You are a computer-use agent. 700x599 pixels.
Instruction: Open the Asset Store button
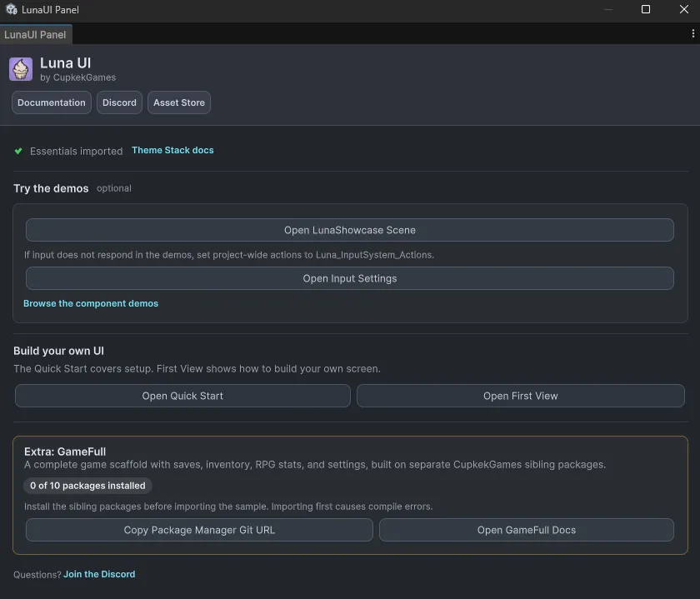point(179,102)
